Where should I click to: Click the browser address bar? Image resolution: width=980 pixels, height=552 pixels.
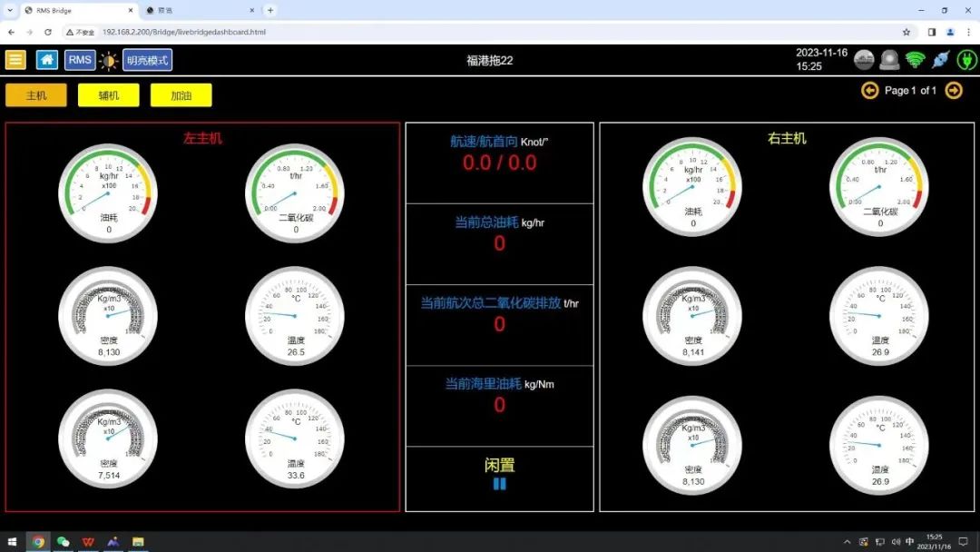pos(181,31)
